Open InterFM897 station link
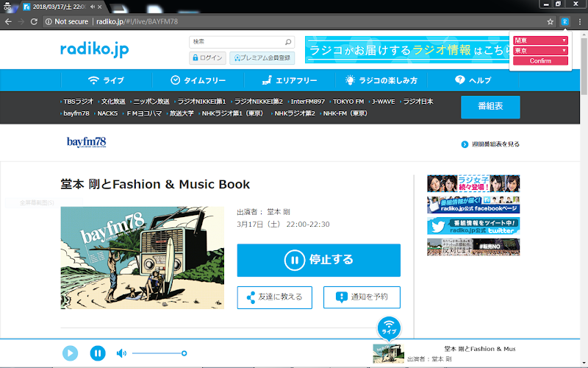 [308, 102]
